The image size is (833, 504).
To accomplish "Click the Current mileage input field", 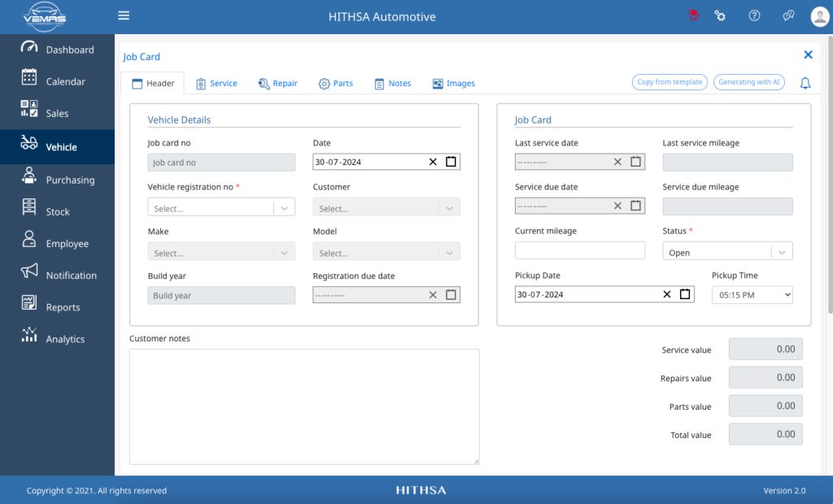I will point(579,250).
